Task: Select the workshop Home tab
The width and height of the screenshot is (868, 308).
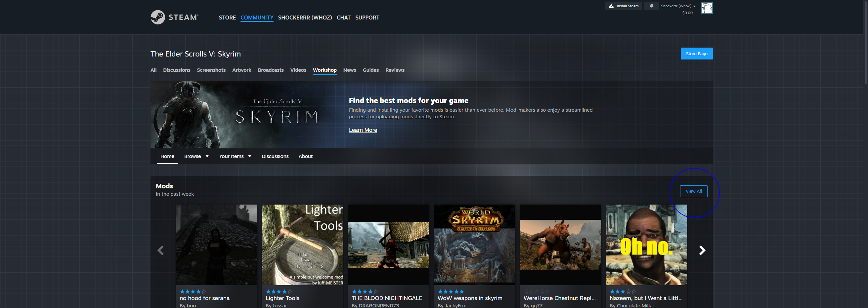Action: click(167, 156)
